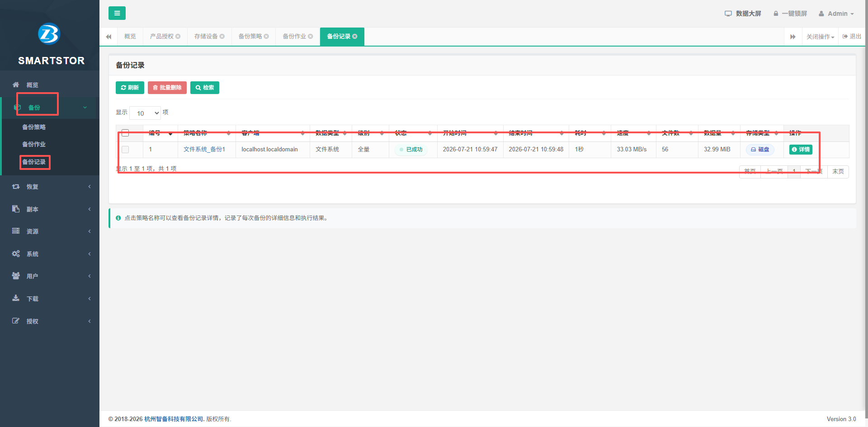This screenshot has height=427, width=868.
Task: Check the row 1 record checkbox
Action: 125,150
